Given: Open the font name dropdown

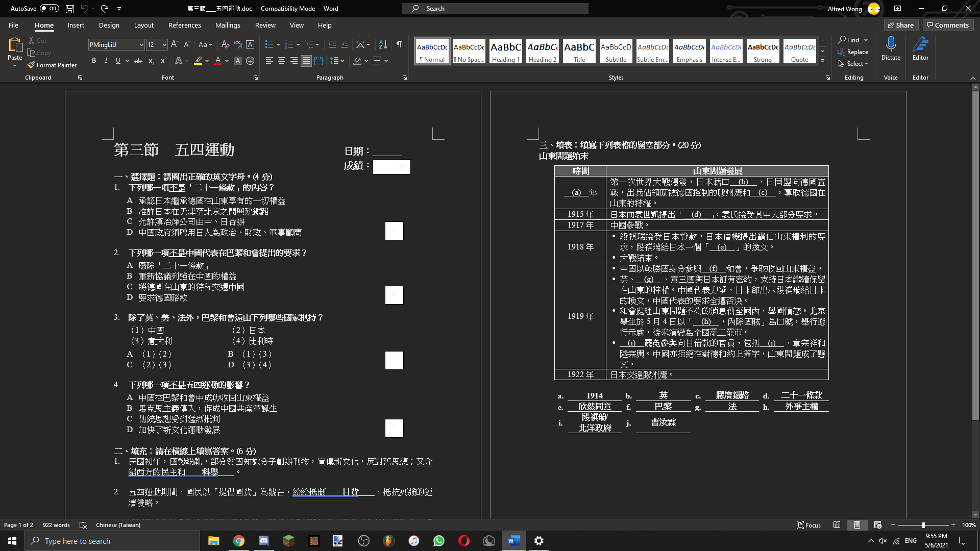Looking at the screenshot, I should [141, 45].
